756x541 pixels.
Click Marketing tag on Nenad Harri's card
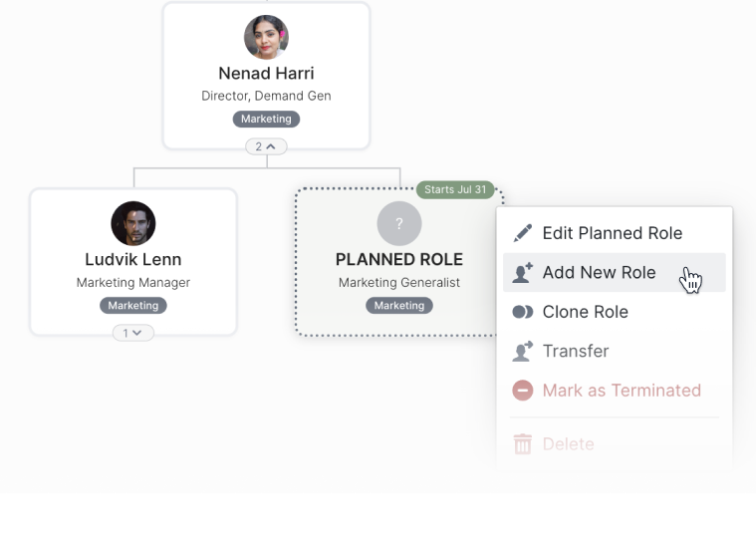click(266, 120)
